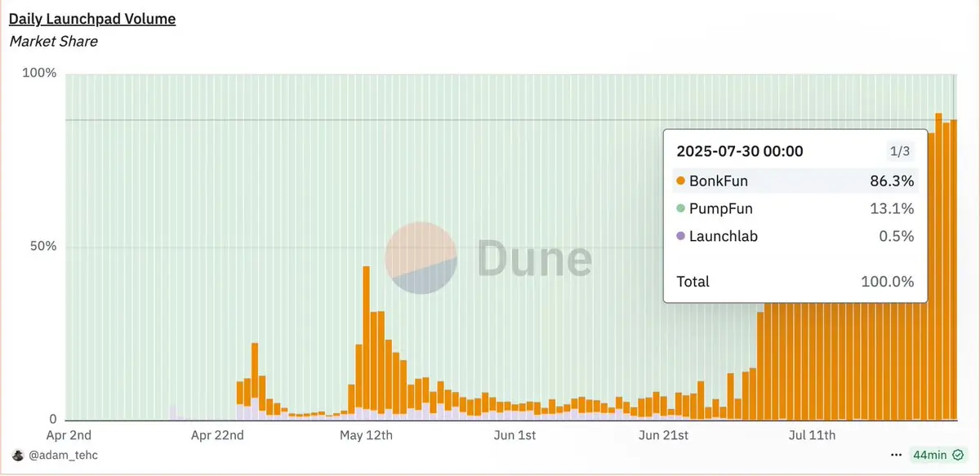Click the 50% y-axis label
The height and width of the screenshot is (476, 980).
42,247
